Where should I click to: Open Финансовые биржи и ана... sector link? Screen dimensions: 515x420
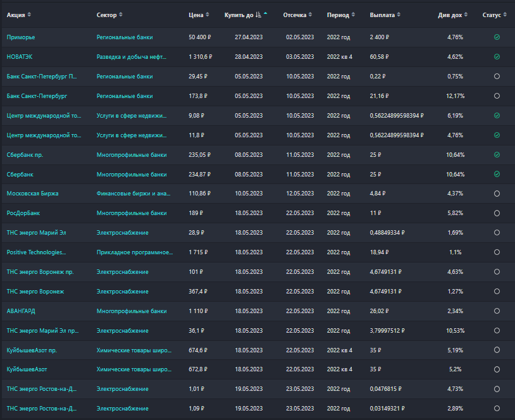133,194
